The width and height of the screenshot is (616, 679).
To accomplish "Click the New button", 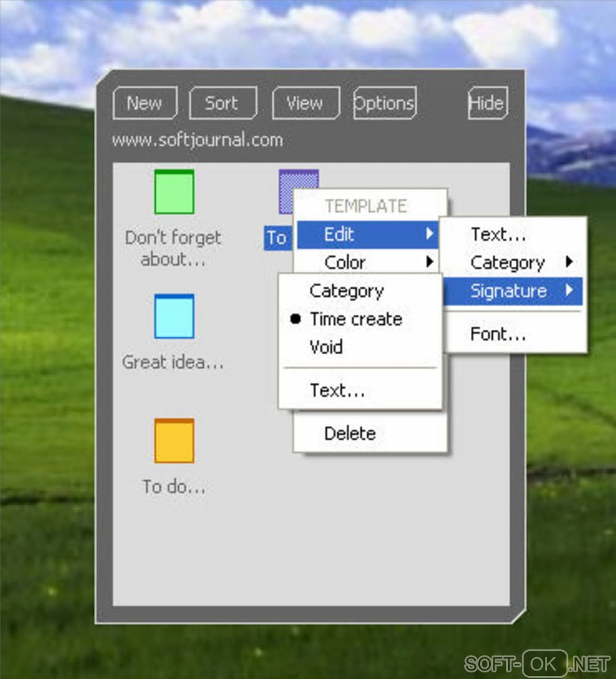I will [x=145, y=103].
